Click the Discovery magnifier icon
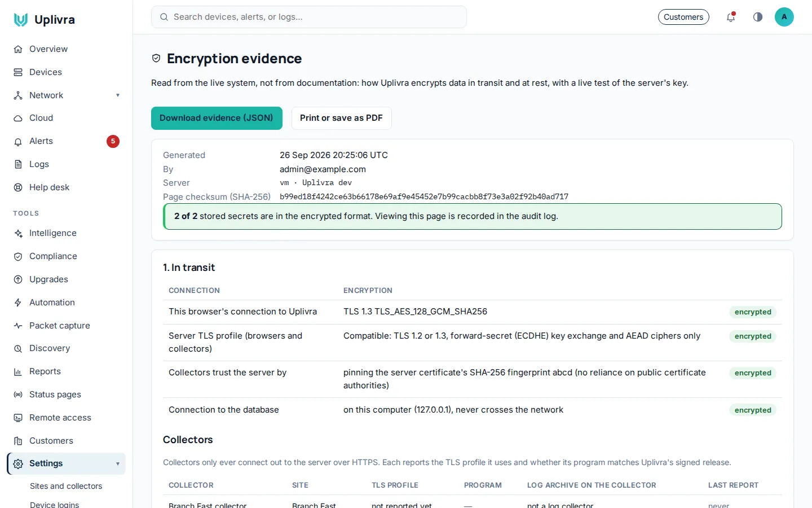The height and width of the screenshot is (508, 812). (18, 348)
